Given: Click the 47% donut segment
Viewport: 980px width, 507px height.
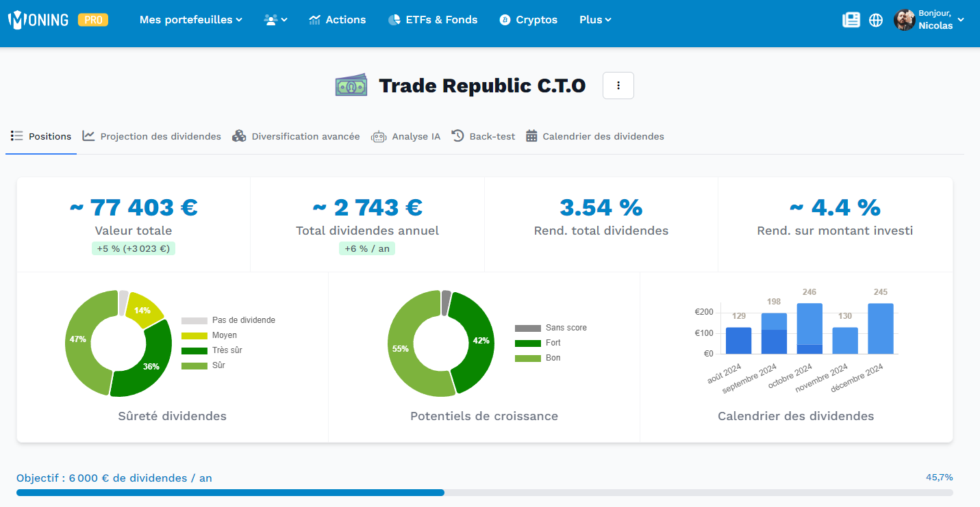Looking at the screenshot, I should point(79,339).
